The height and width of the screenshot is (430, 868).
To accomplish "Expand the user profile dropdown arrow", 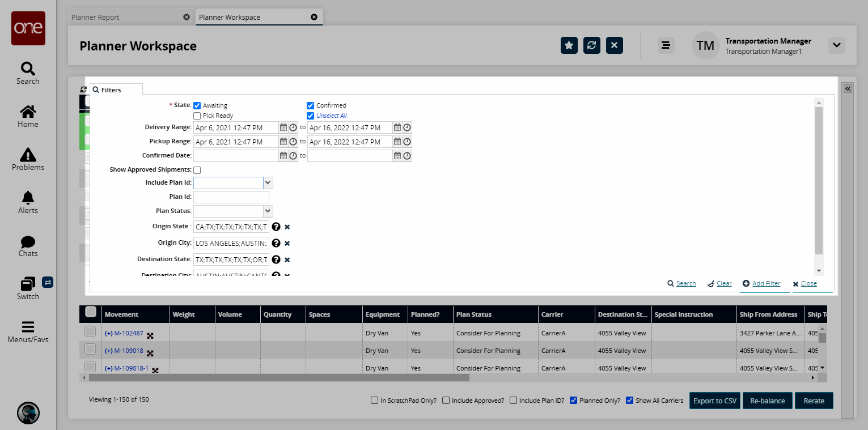I will tap(836, 45).
